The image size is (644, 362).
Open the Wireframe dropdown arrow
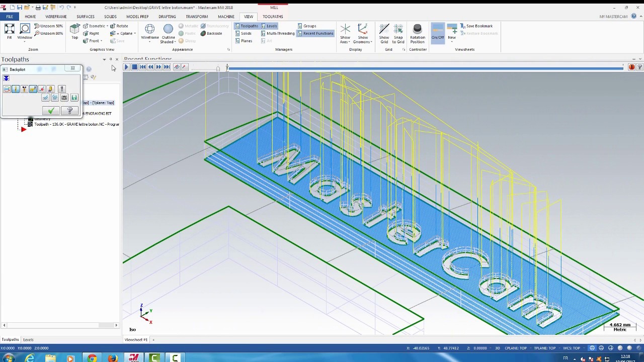click(x=150, y=42)
